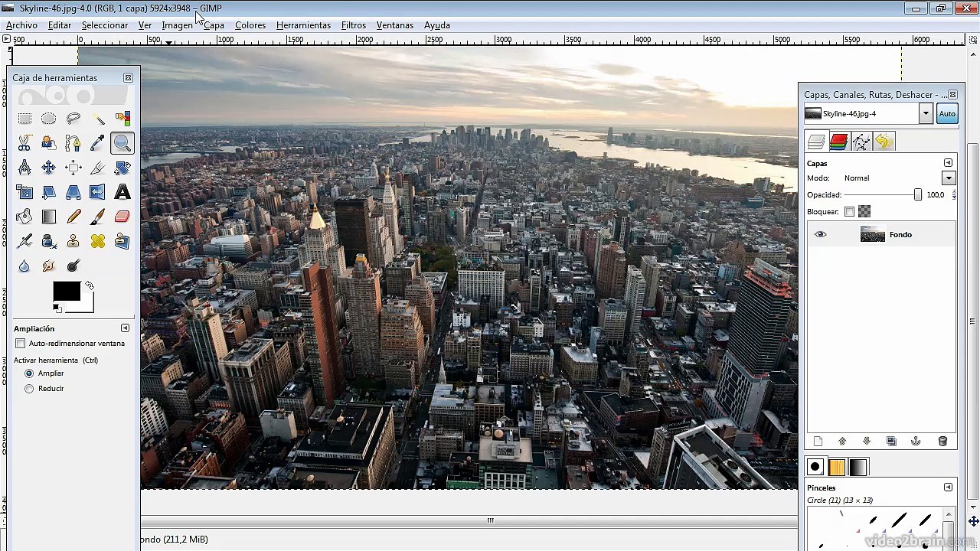Open the Capas panel configuration menu arrow

point(948,163)
